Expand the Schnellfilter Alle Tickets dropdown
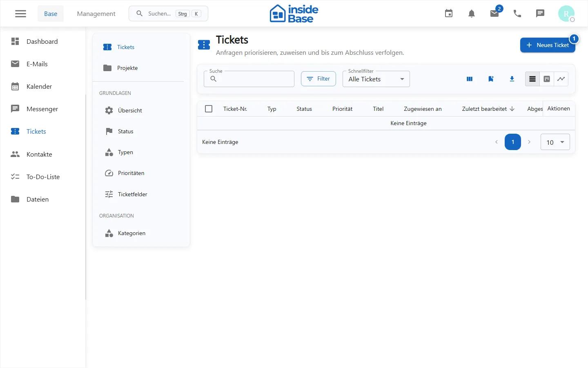This screenshot has width=588, height=368. pos(376,79)
